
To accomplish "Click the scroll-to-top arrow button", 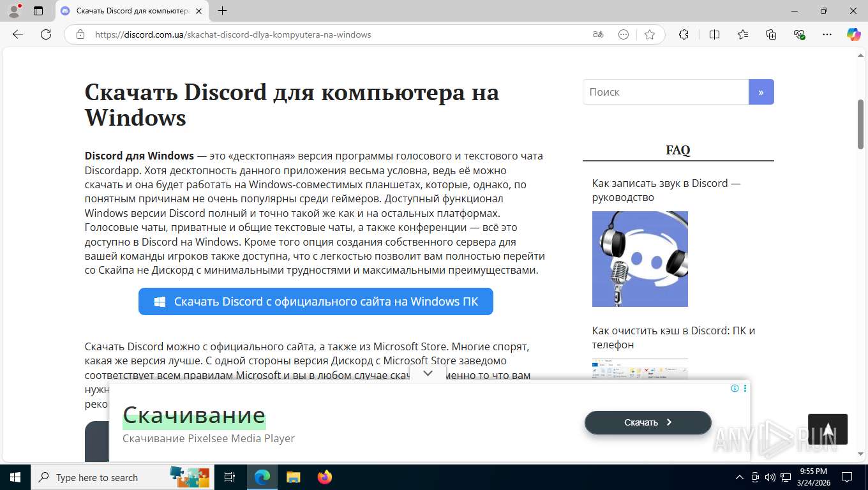I will pos(828,429).
